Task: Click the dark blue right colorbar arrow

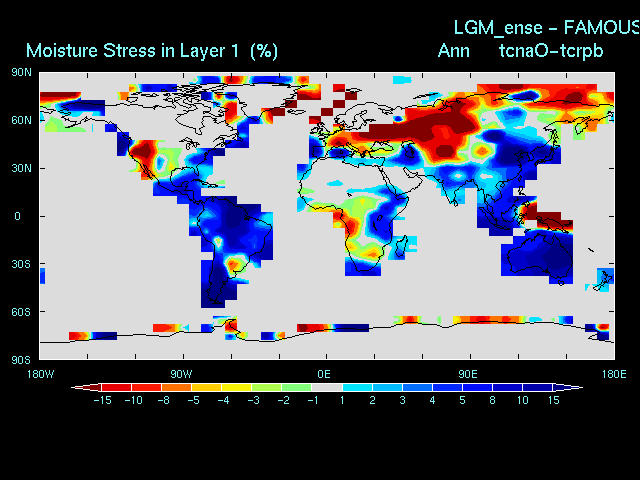Action: pyautogui.click(x=571, y=387)
